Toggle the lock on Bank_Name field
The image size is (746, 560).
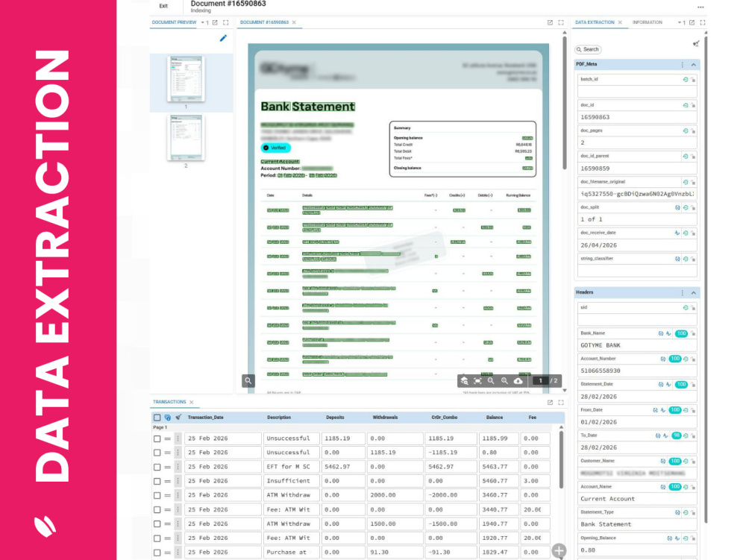click(x=693, y=334)
